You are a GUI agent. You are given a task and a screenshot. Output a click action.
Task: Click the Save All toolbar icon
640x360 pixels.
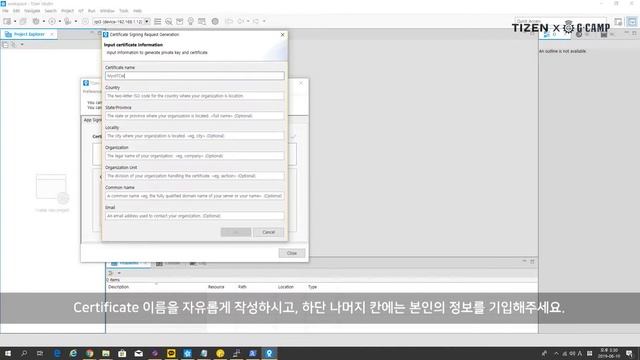pos(23,21)
